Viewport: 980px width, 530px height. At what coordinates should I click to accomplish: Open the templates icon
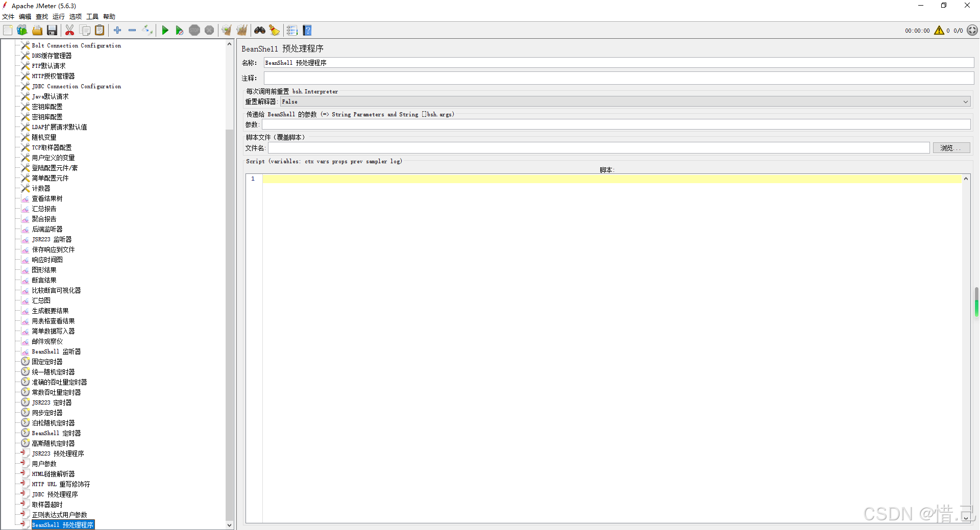point(22,31)
